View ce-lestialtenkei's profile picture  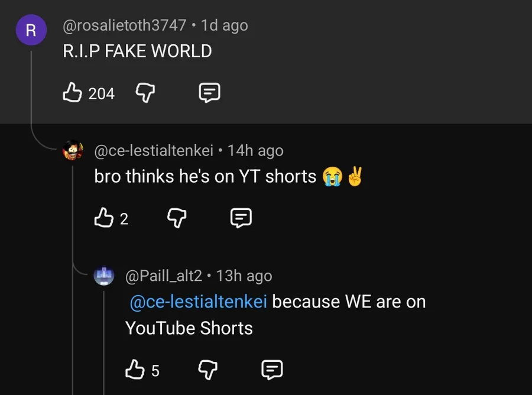[73, 151]
